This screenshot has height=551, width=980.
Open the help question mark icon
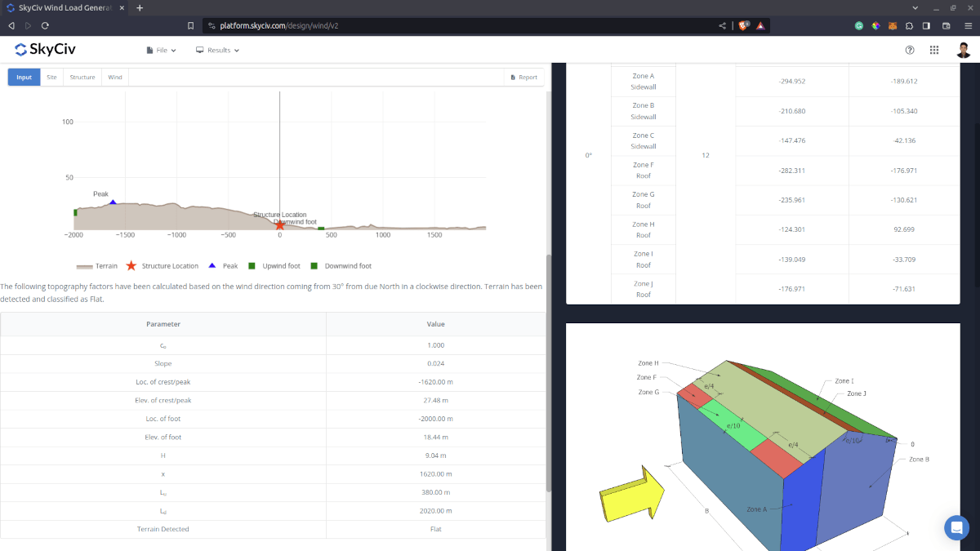pyautogui.click(x=910, y=50)
